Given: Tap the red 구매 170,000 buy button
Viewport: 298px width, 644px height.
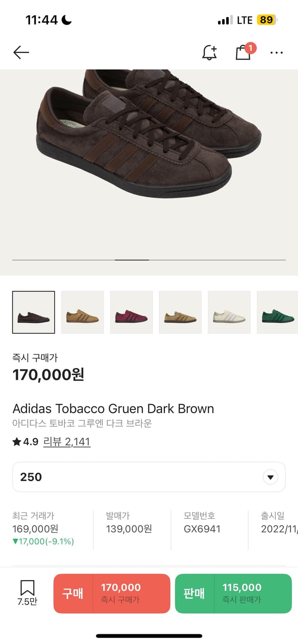Looking at the screenshot, I should coord(112,593).
